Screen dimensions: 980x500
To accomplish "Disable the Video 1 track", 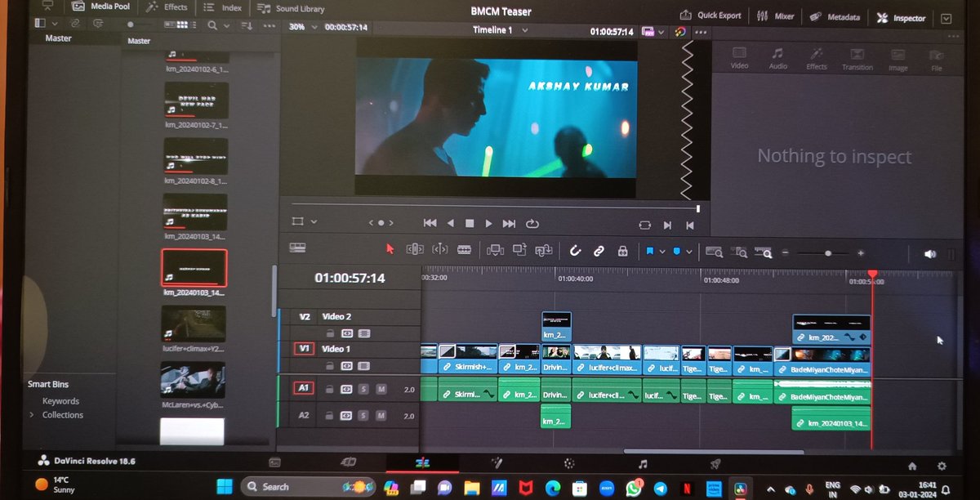I will point(363,365).
